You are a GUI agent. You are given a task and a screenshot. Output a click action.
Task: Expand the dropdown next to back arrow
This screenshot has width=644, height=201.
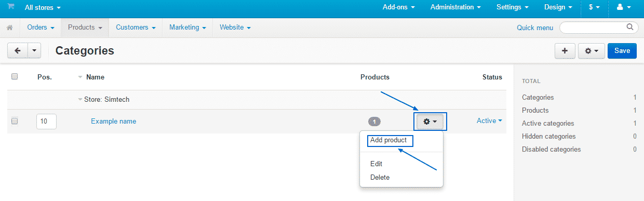[34, 51]
